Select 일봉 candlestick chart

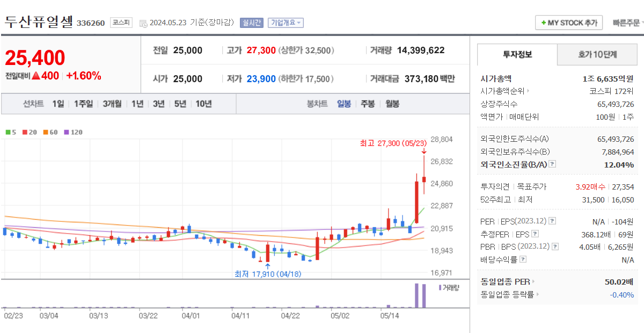pyautogui.click(x=344, y=104)
